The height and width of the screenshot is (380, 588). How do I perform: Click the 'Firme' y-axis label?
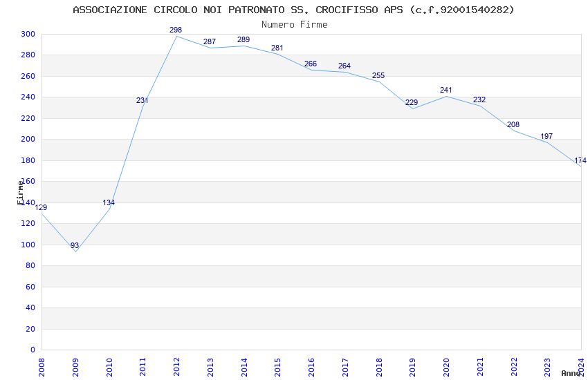(x=20, y=193)
